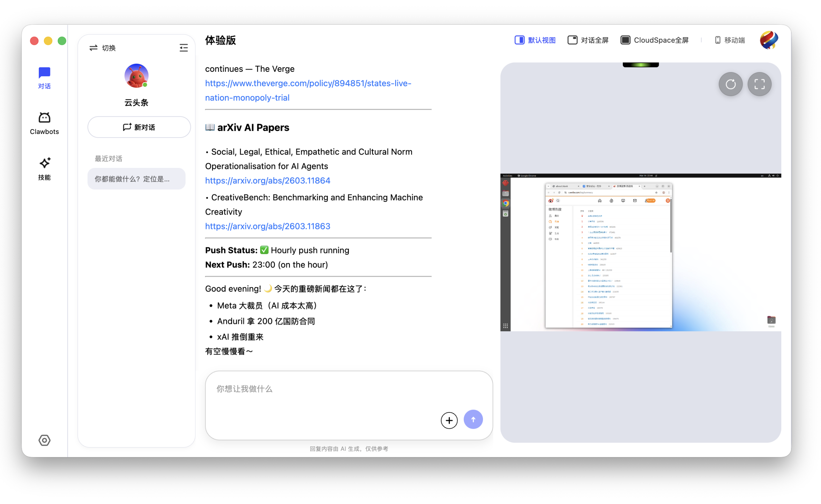Select the 移动端 mobile view option
Viewport: 821px width, 504px height.
click(730, 40)
